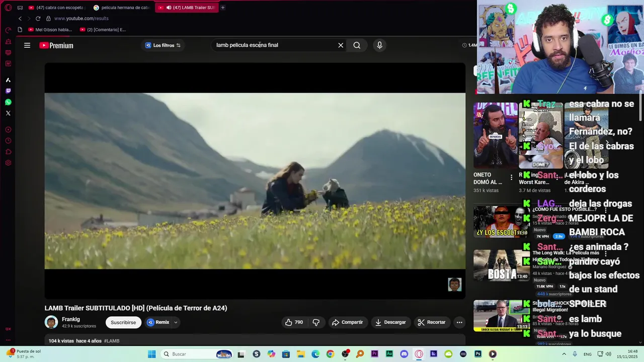Open File Explorer from the taskbar
The width and height of the screenshot is (644, 362).
click(300, 354)
